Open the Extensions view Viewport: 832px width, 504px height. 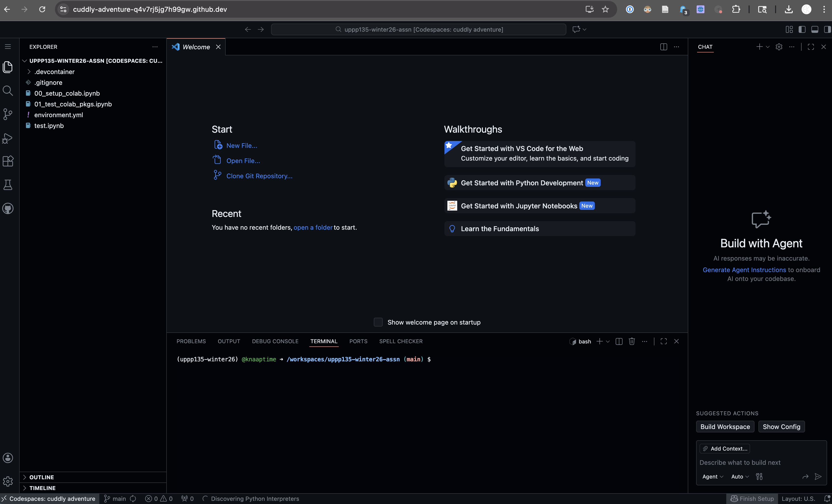tap(8, 161)
